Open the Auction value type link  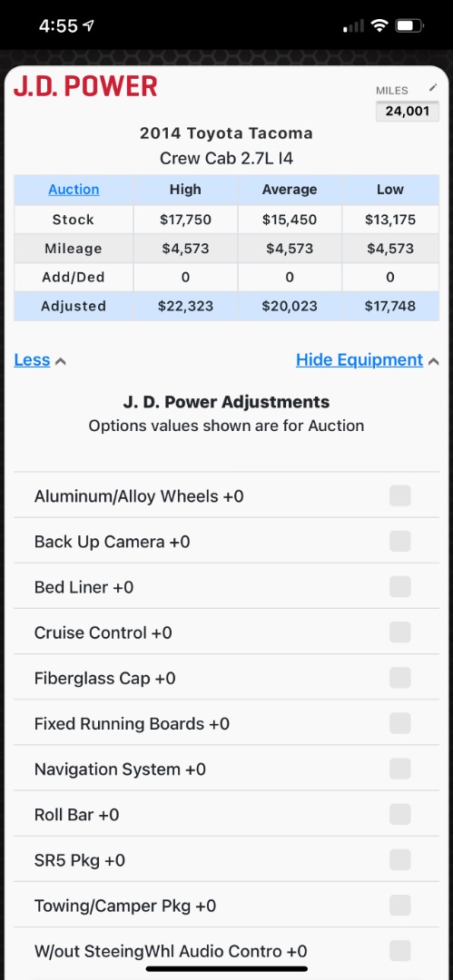click(74, 190)
